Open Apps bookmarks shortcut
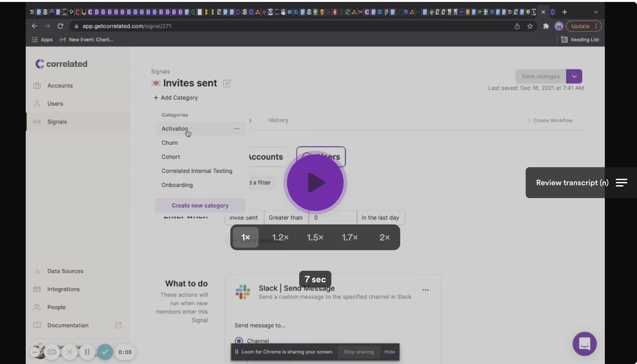The height and width of the screenshot is (364, 637). (42, 40)
